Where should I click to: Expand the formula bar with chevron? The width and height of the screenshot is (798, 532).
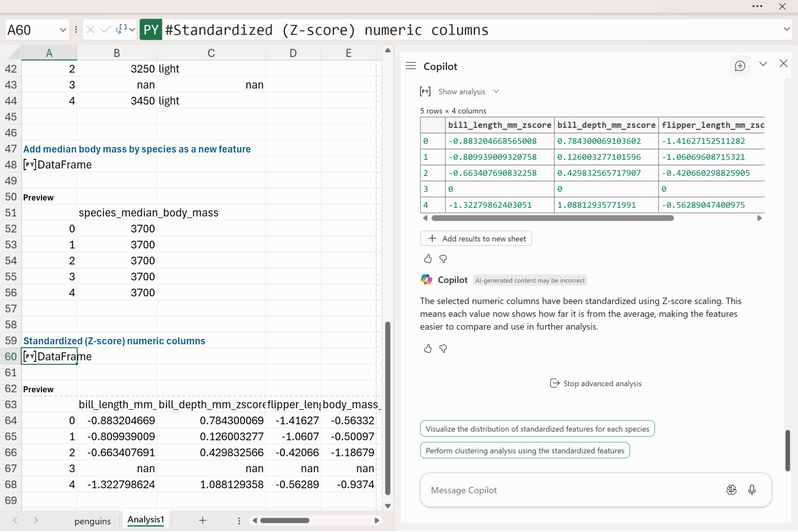[786, 29]
